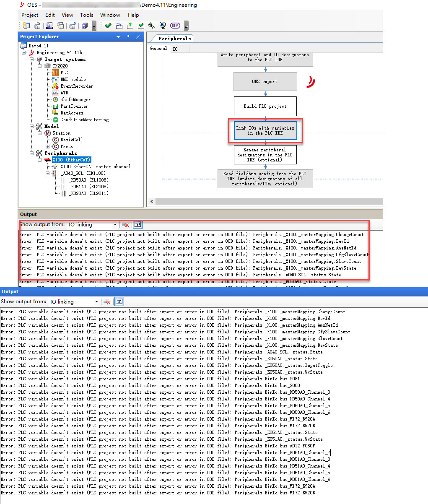Click the left arrow of horizontal scrollbar
The image size is (428, 504).
tap(152, 202)
